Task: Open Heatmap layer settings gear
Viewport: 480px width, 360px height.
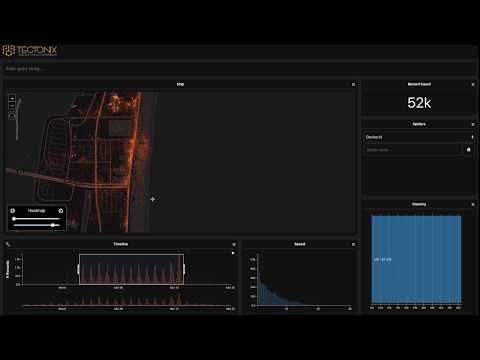Action: [x=61, y=211]
